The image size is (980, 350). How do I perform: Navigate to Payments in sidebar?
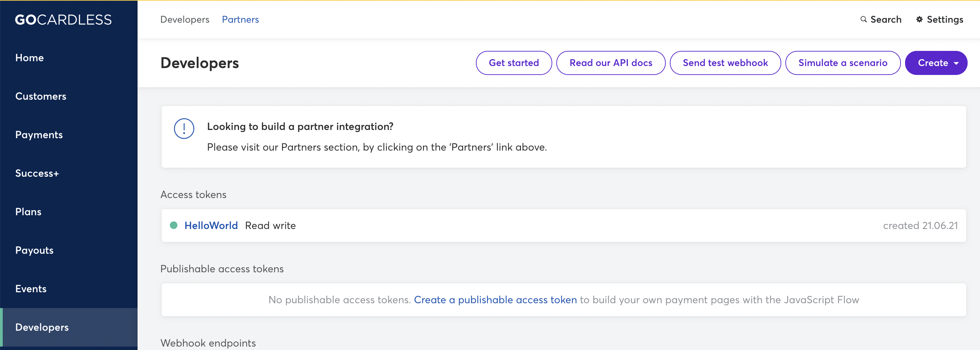[39, 135]
